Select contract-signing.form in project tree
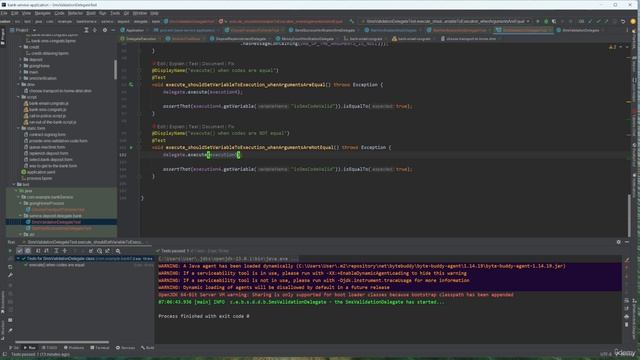Image resolution: width=640 pixels, height=360 pixels. click(x=44, y=134)
